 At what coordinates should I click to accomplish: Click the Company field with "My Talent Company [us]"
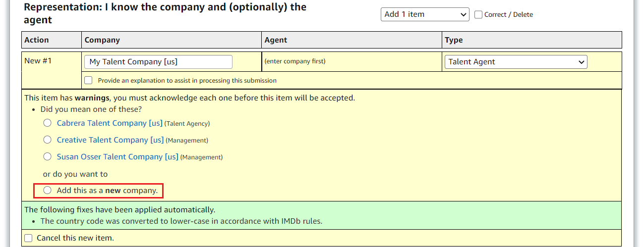[158, 62]
